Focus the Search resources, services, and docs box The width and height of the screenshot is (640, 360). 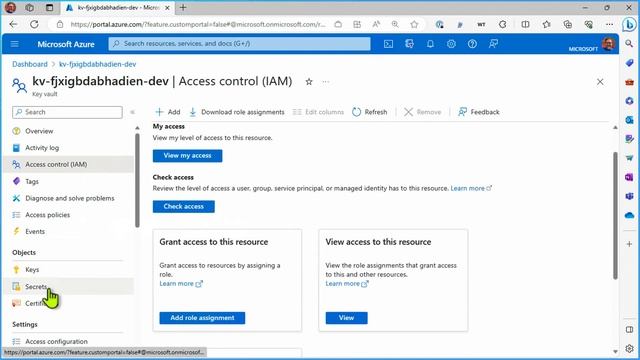240,44
